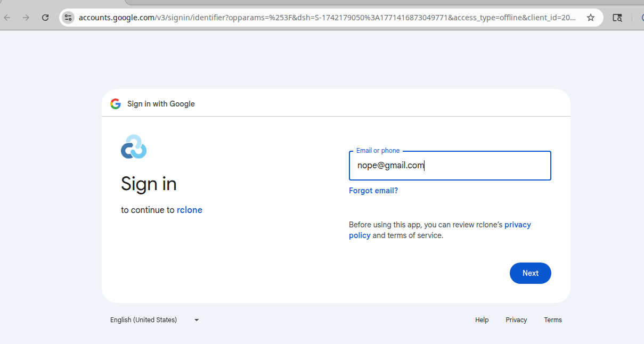Open the English (United States) language selector

pyautogui.click(x=154, y=320)
